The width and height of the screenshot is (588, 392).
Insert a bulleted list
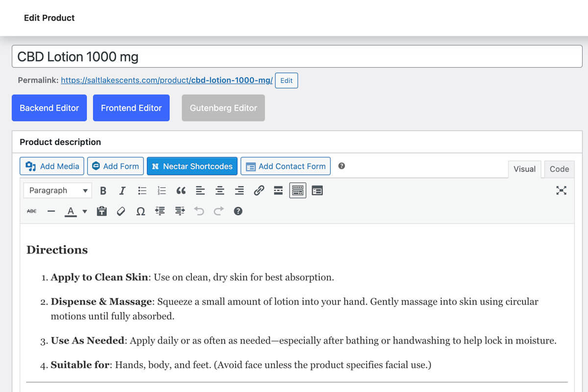(x=142, y=191)
